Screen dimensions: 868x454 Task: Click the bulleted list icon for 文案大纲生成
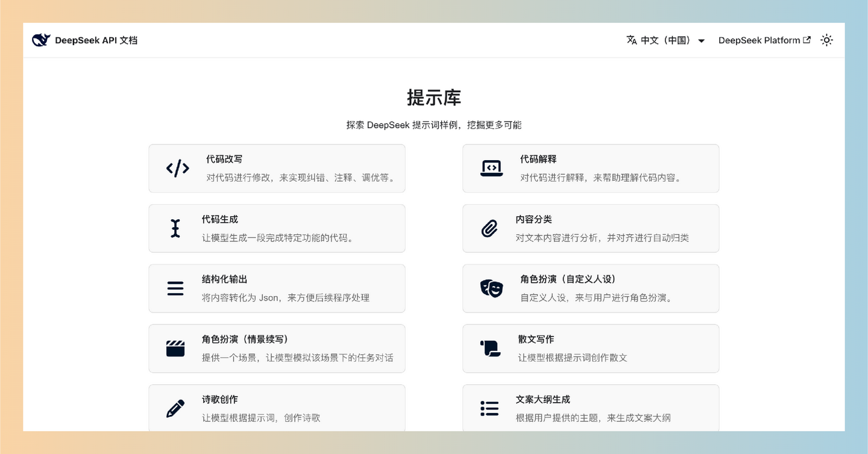(x=489, y=408)
